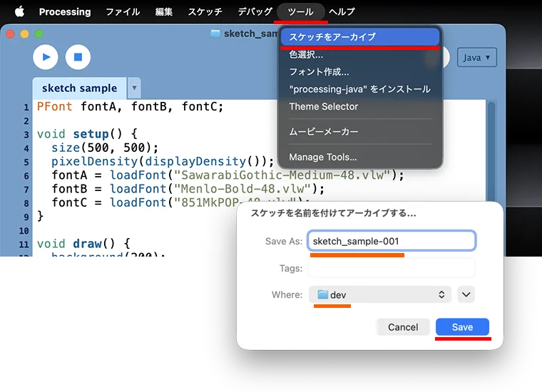The width and height of the screenshot is (542, 392).
Task: Expand the save dialog with the chevron button
Action: (466, 294)
